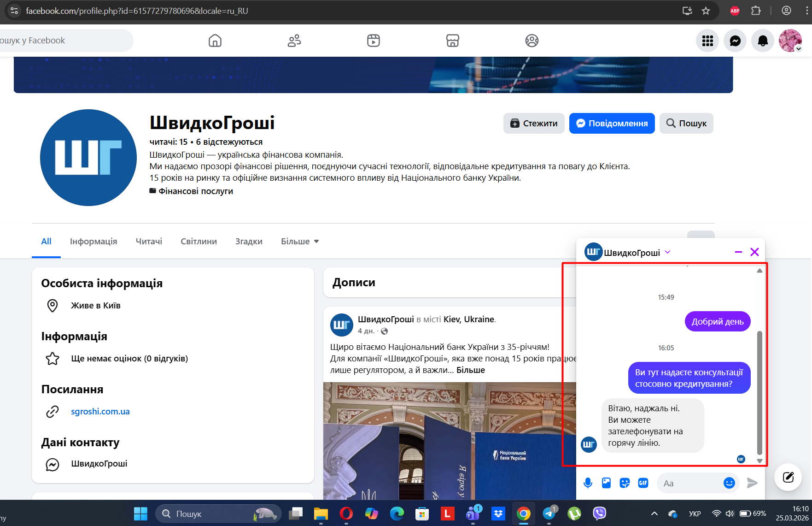Switch to the Світлини tab
This screenshot has height=526, width=812.
pos(199,242)
